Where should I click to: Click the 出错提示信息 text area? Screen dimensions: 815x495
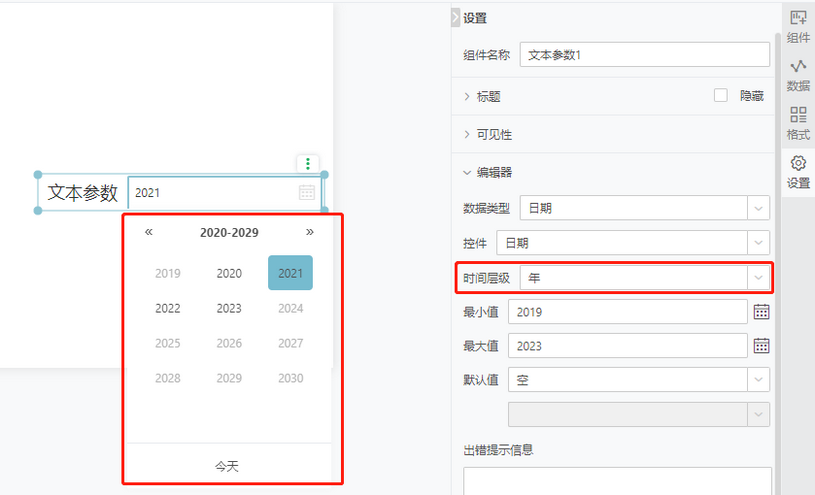pos(617,481)
